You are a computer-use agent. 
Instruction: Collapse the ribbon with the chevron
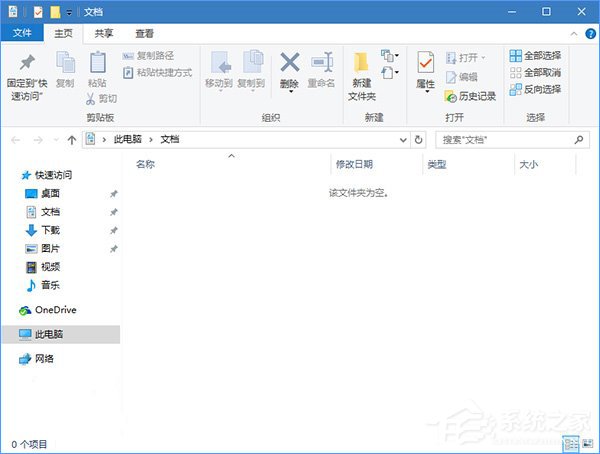(x=572, y=33)
